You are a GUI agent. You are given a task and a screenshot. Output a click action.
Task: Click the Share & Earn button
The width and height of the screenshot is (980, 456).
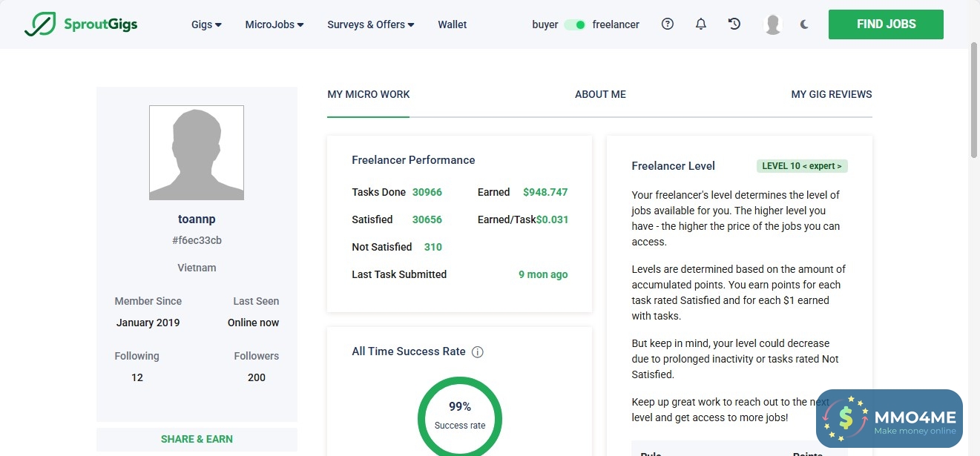(197, 439)
